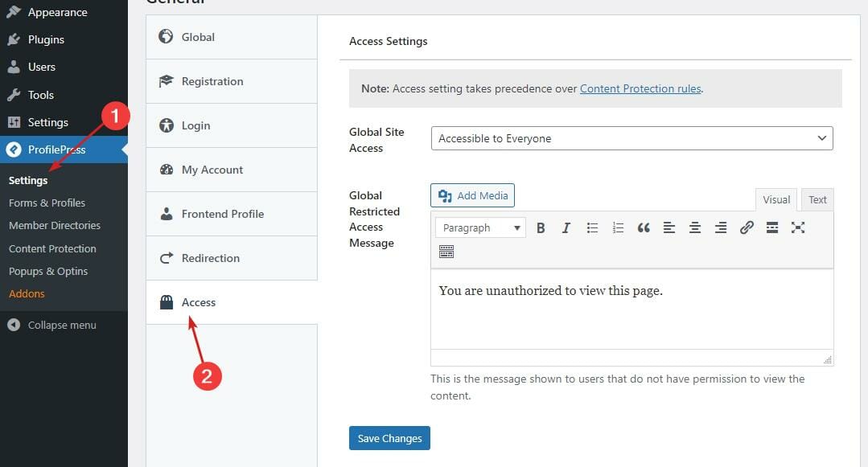
Task: Open WordPress Settings in the sidebar
Action: pyautogui.click(x=64, y=122)
